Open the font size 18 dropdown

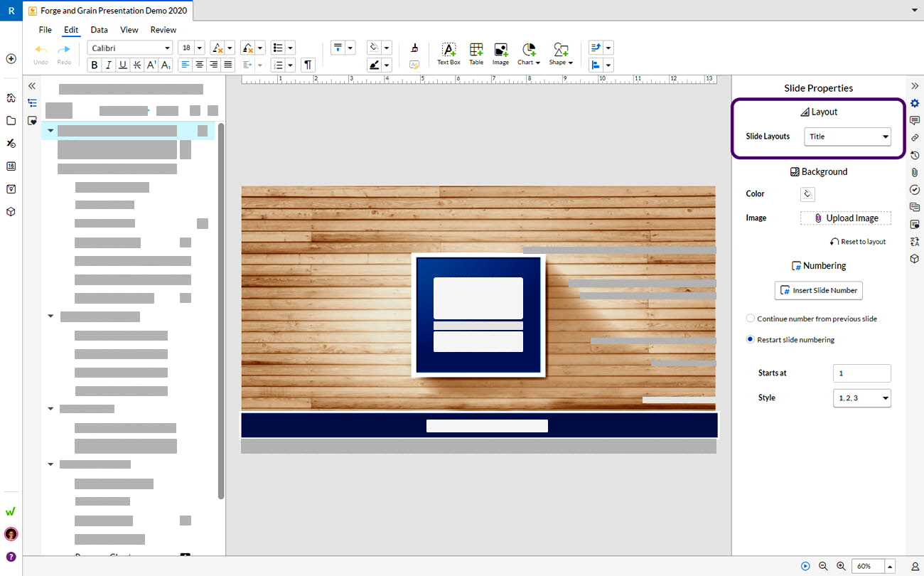pos(191,48)
